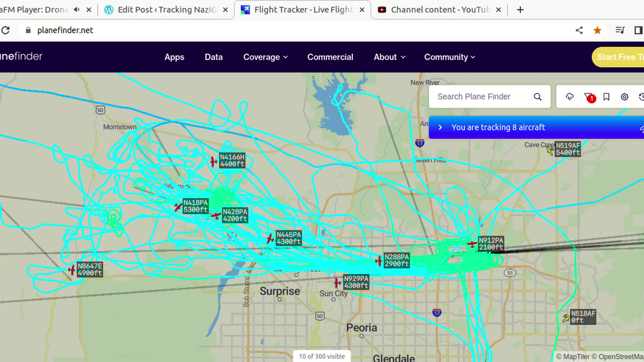Viewport: 644px width, 362px height.
Task: Open map settings gear icon
Action: coord(624,97)
